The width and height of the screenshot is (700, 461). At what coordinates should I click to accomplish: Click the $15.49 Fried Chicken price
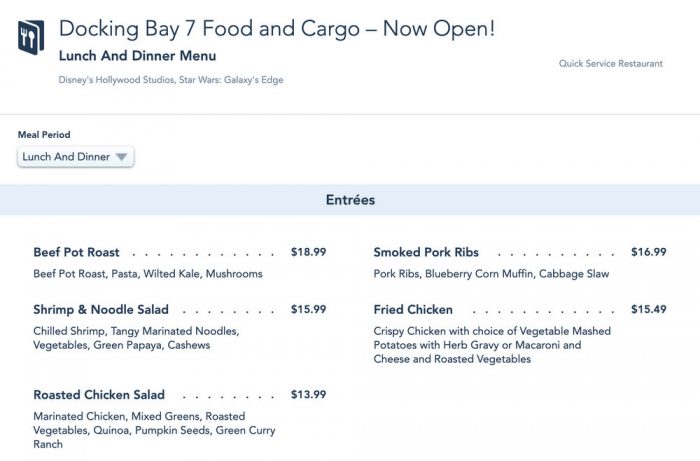(x=648, y=310)
